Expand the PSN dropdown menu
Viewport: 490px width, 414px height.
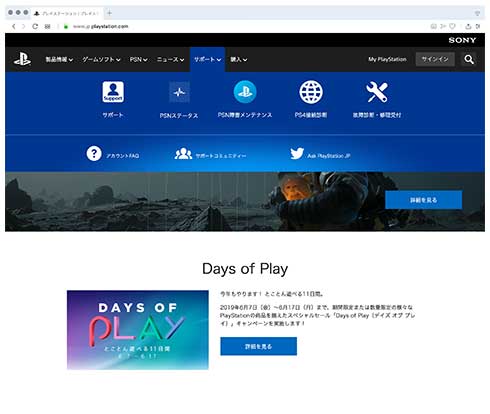coord(138,59)
